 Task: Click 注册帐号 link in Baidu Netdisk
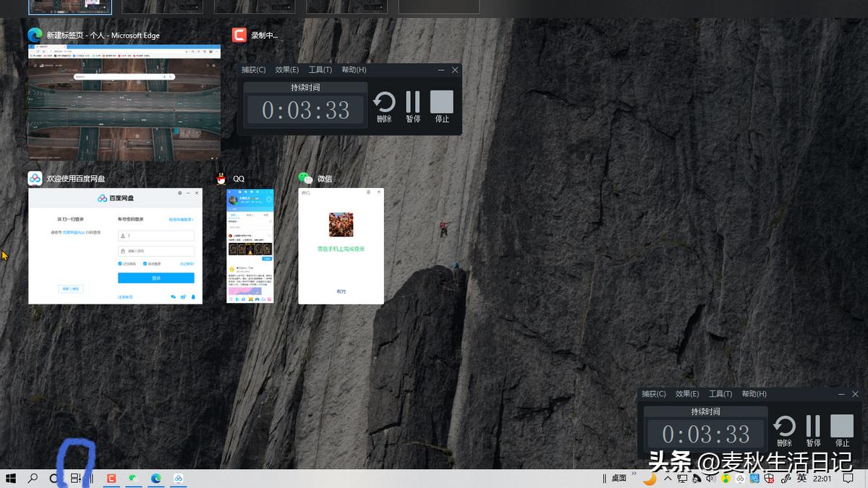125,297
